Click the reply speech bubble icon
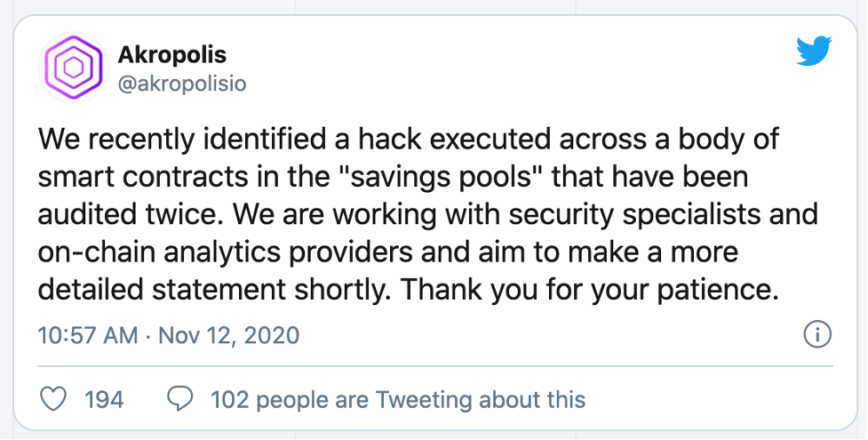 [x=180, y=399]
